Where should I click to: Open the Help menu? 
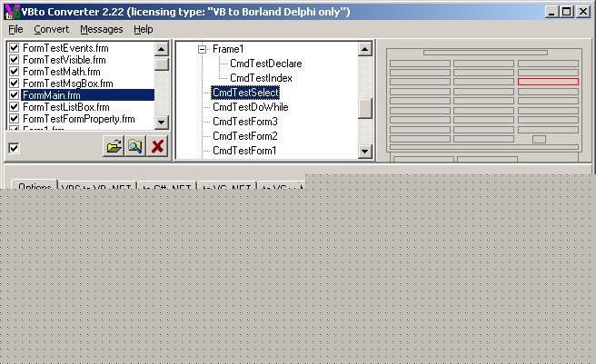tap(144, 29)
